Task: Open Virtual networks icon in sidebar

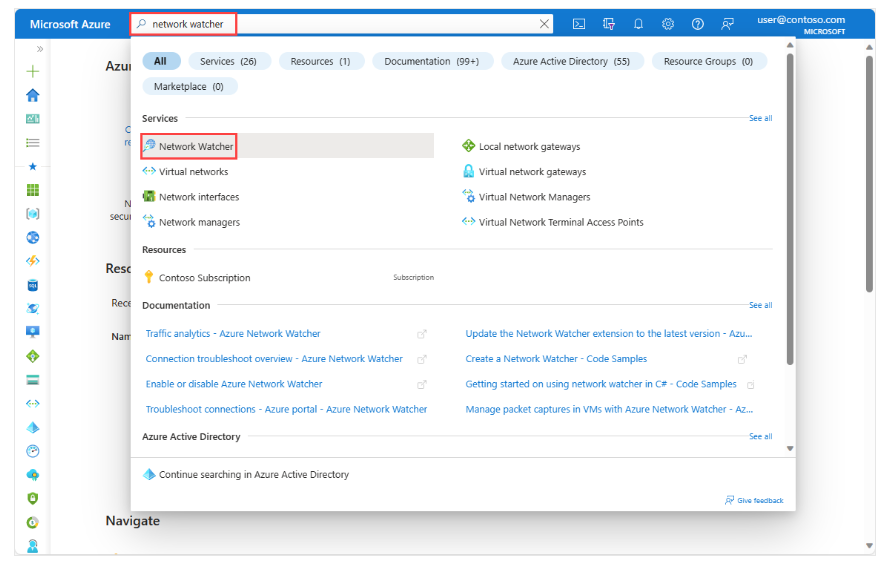Action: 33,403
